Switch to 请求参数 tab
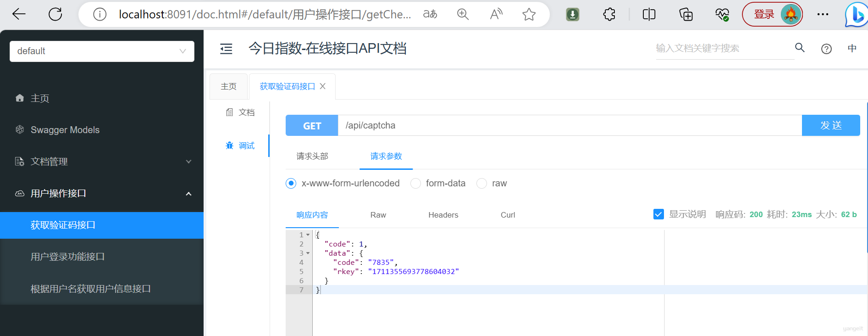The width and height of the screenshot is (868, 336). click(386, 156)
